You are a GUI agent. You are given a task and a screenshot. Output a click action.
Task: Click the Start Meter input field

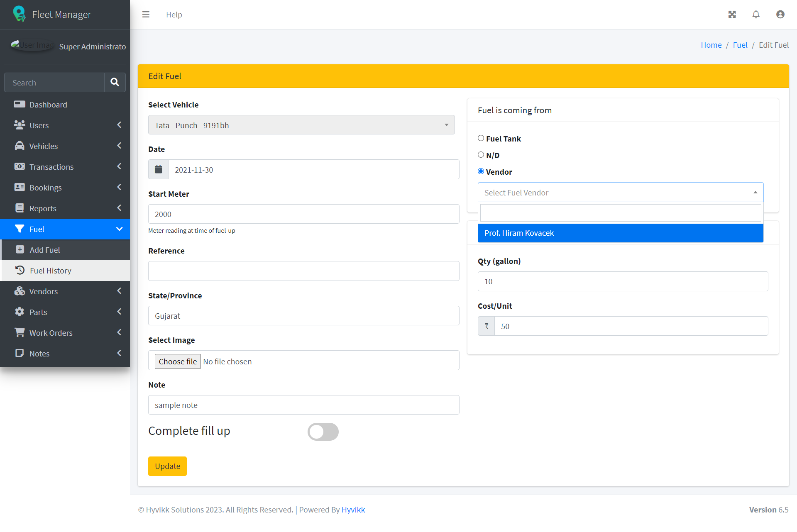coord(303,214)
